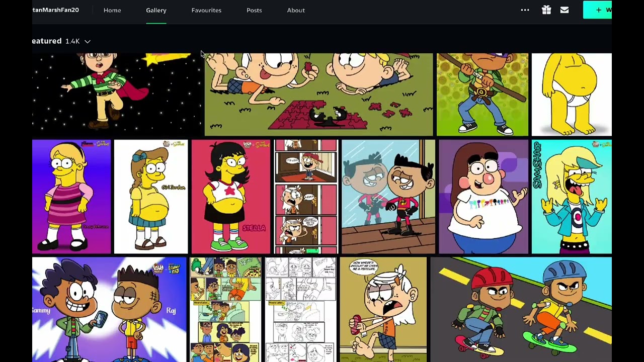Click the green plus watch button
Viewport: 644px width, 362px height.
[x=598, y=10]
